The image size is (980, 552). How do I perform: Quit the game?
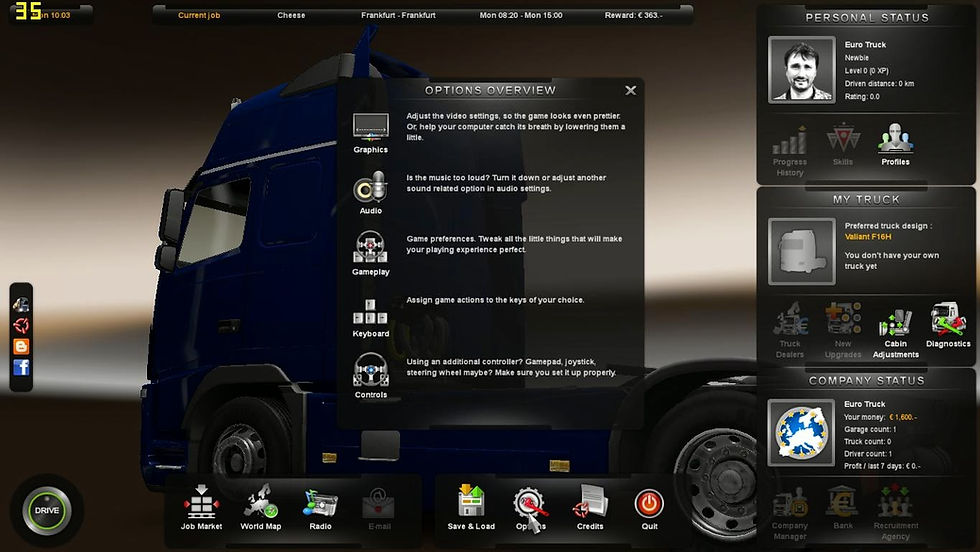tap(649, 509)
